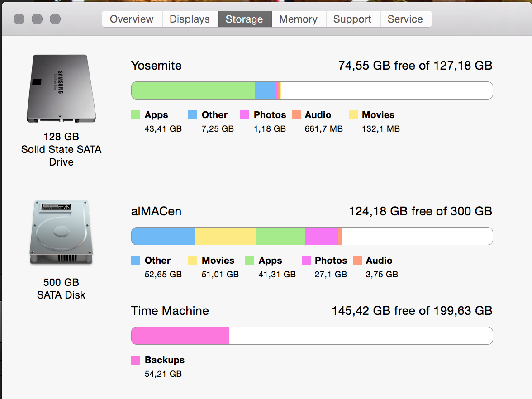532x399 pixels.
Task: Click the '27,1 GB' Photos value
Action: click(x=331, y=275)
